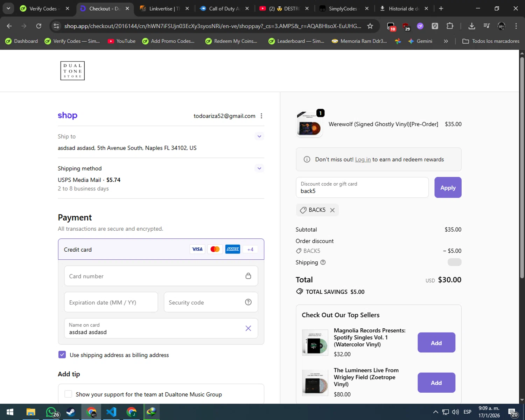Click the Mastercard icon

point(215,249)
